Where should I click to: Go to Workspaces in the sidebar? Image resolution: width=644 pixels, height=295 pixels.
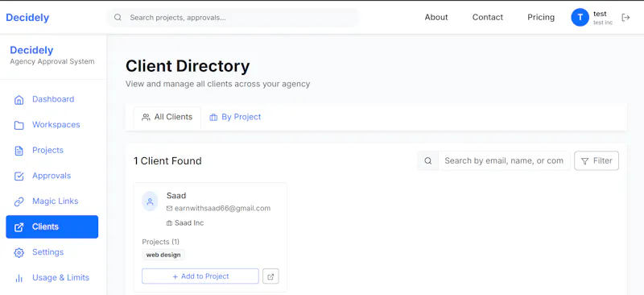click(52, 125)
